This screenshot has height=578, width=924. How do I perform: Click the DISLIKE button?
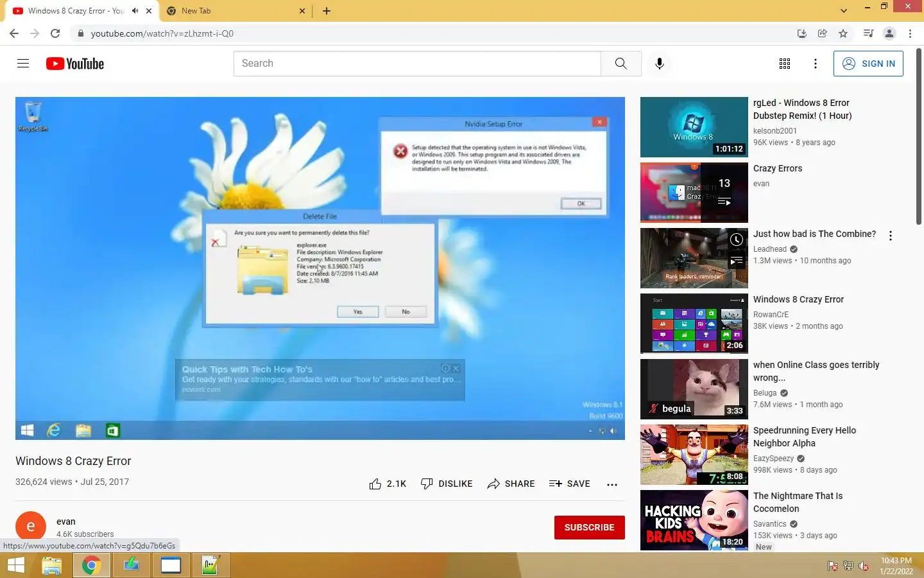pos(447,484)
